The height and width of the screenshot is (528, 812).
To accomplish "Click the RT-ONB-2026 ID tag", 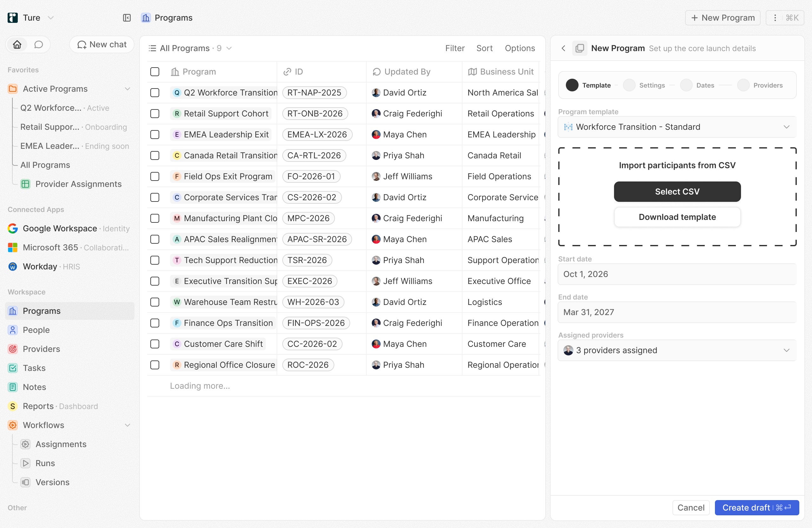I will 315,114.
